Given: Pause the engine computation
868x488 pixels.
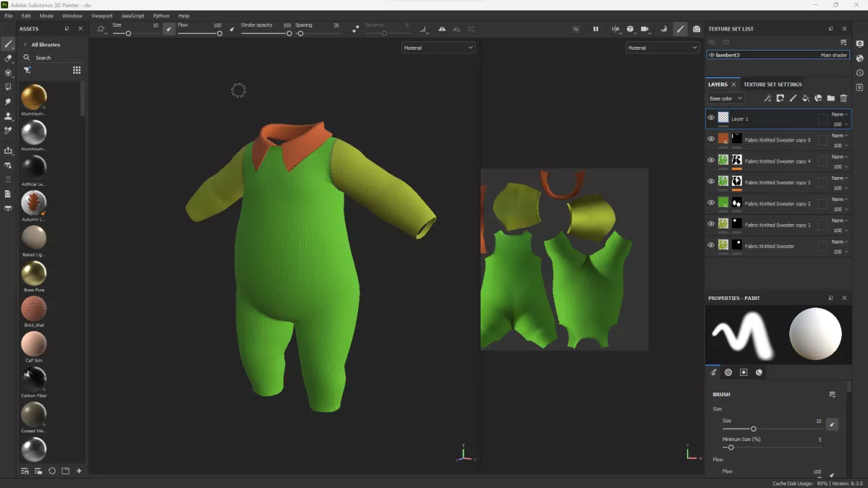Looking at the screenshot, I should click(x=596, y=29).
